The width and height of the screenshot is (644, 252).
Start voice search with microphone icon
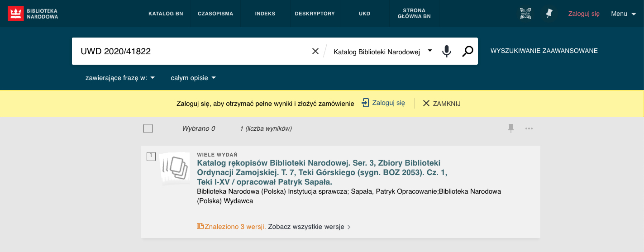(447, 51)
